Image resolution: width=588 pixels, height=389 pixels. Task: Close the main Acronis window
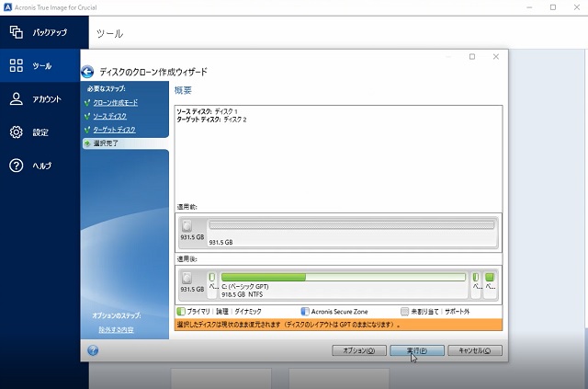pyautogui.click(x=577, y=7)
